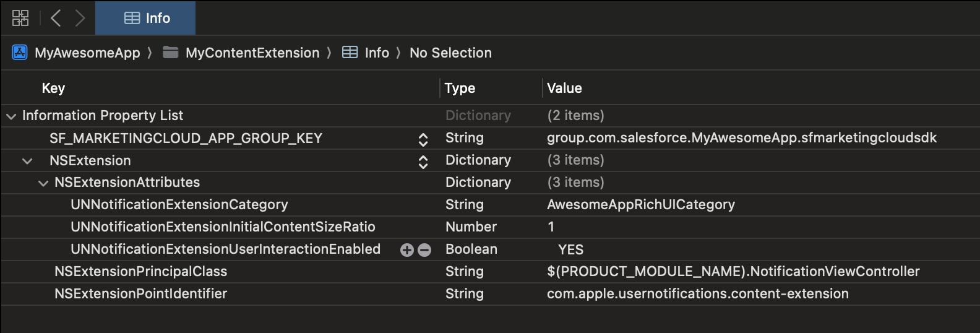This screenshot has height=333, width=980.
Task: Add a row with the plus icon
Action: [407, 249]
